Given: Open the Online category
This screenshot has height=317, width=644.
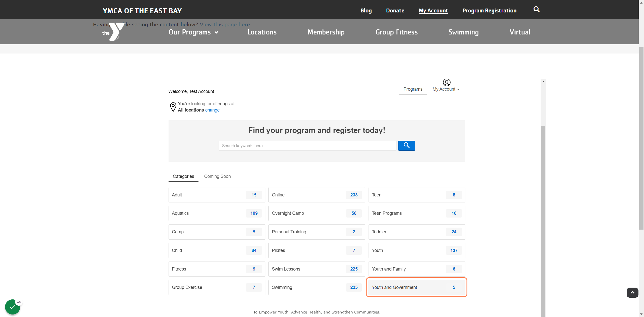Looking at the screenshot, I should pyautogui.click(x=317, y=195).
